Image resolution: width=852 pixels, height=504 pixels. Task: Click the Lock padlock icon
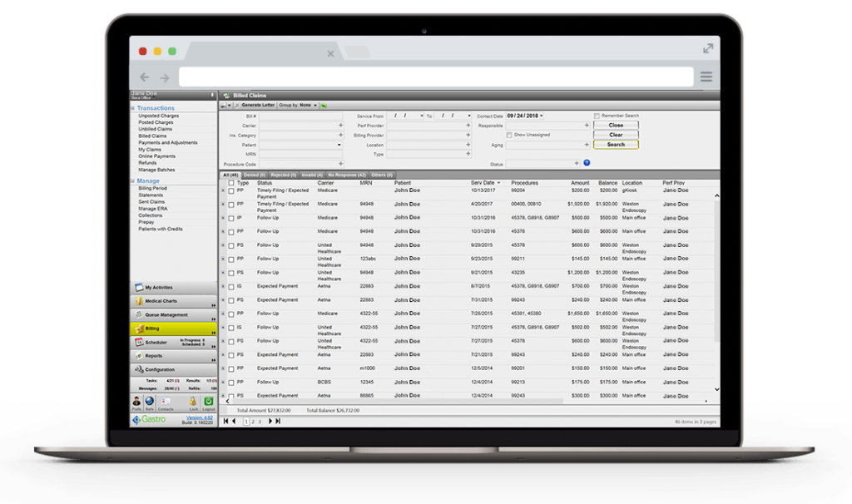click(x=193, y=402)
